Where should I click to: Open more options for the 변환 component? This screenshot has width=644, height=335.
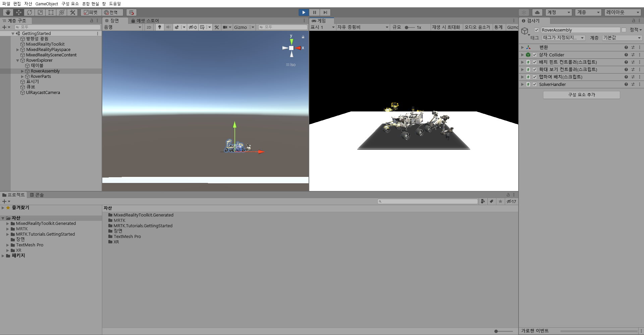click(640, 47)
